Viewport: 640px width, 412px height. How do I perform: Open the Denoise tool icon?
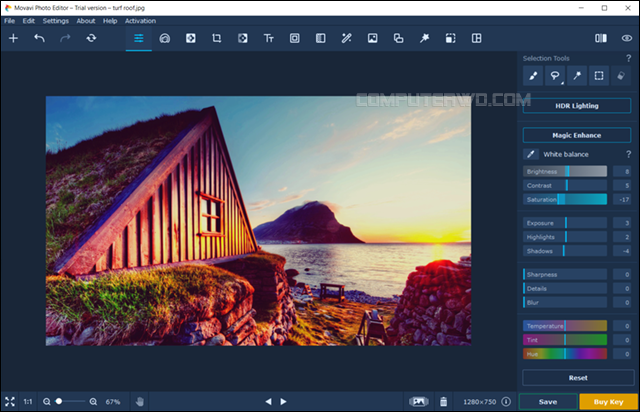click(321, 38)
